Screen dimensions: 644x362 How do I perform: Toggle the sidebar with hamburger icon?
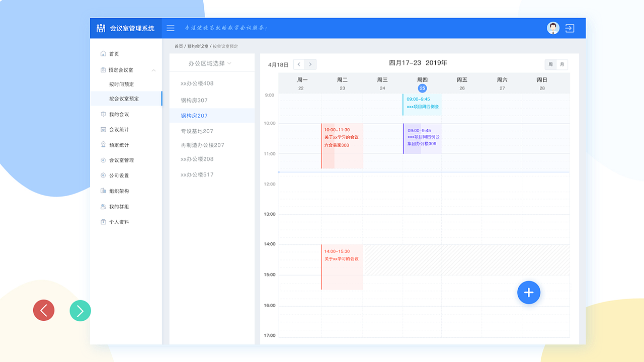[170, 28]
